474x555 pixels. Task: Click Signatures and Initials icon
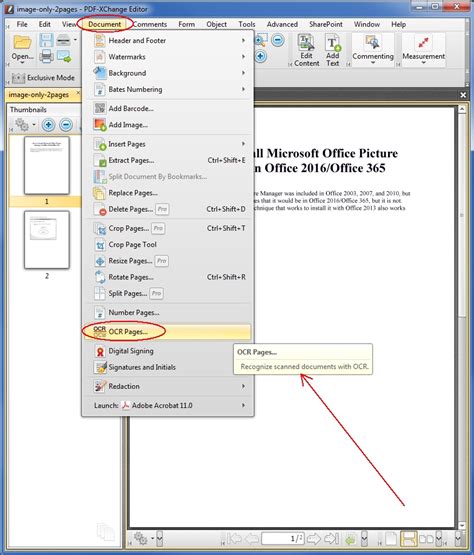click(x=100, y=367)
